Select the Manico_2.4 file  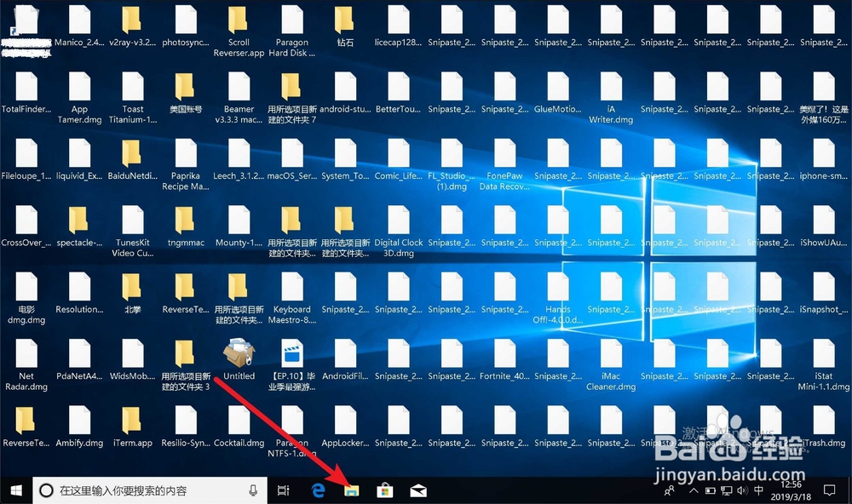79,26
